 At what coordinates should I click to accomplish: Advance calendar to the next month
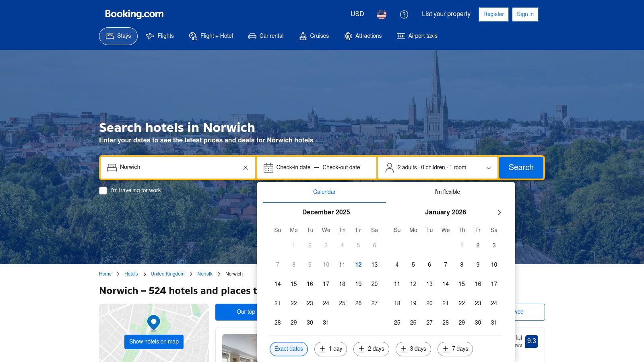click(499, 213)
